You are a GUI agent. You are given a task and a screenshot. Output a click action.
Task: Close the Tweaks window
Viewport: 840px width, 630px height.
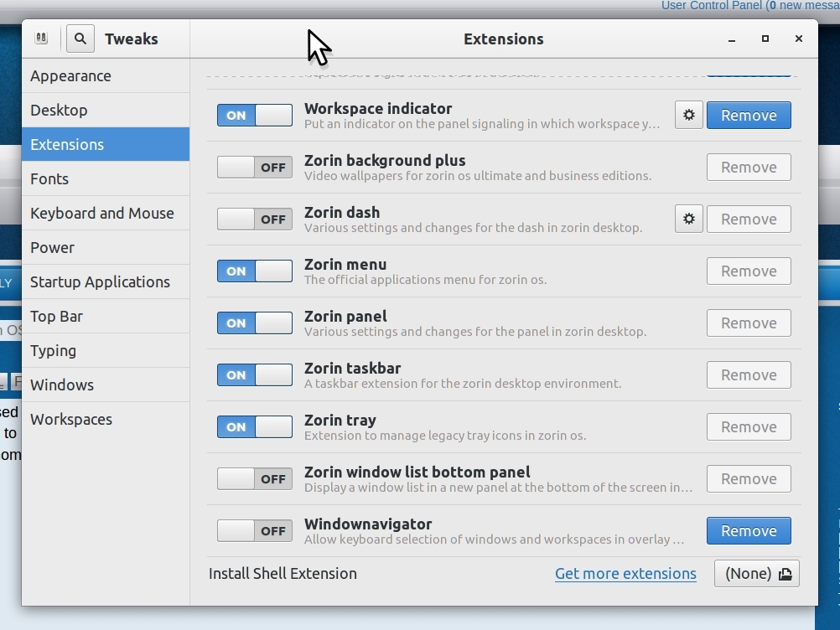tap(799, 39)
